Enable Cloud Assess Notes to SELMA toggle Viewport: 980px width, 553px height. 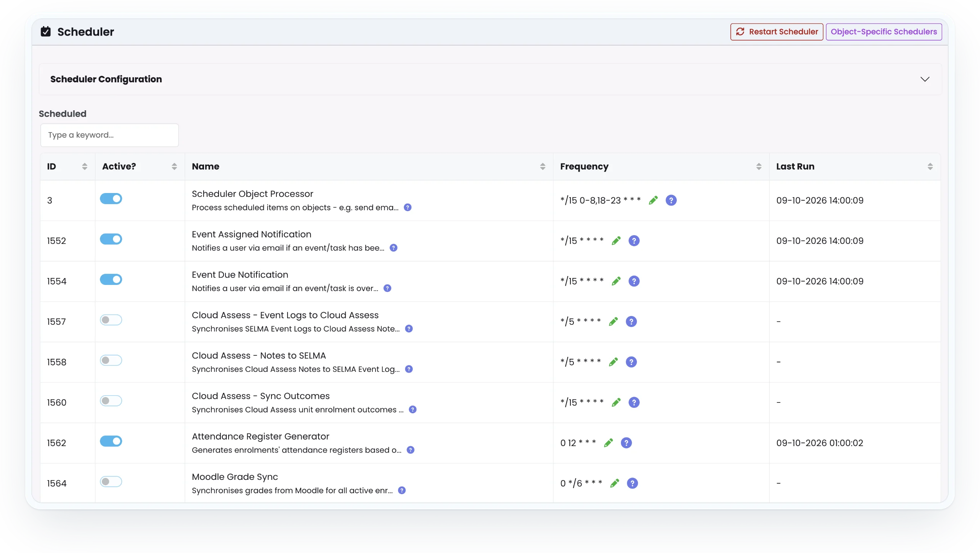[111, 360]
